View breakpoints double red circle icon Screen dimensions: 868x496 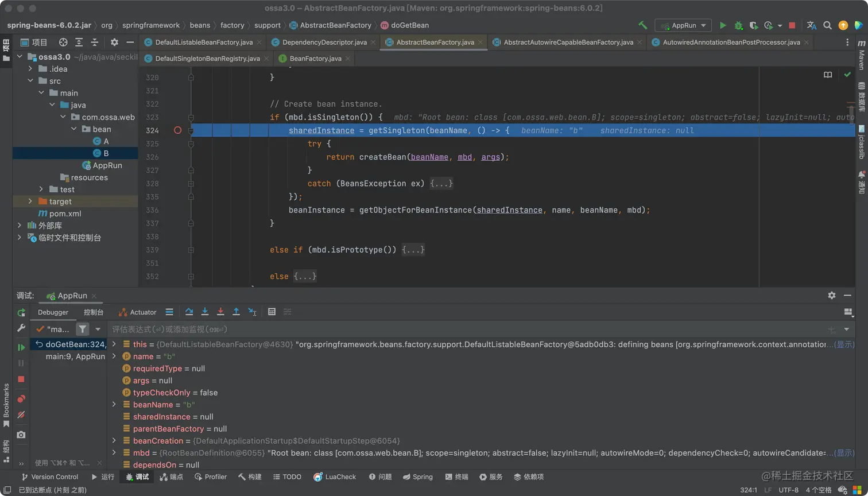(x=21, y=398)
